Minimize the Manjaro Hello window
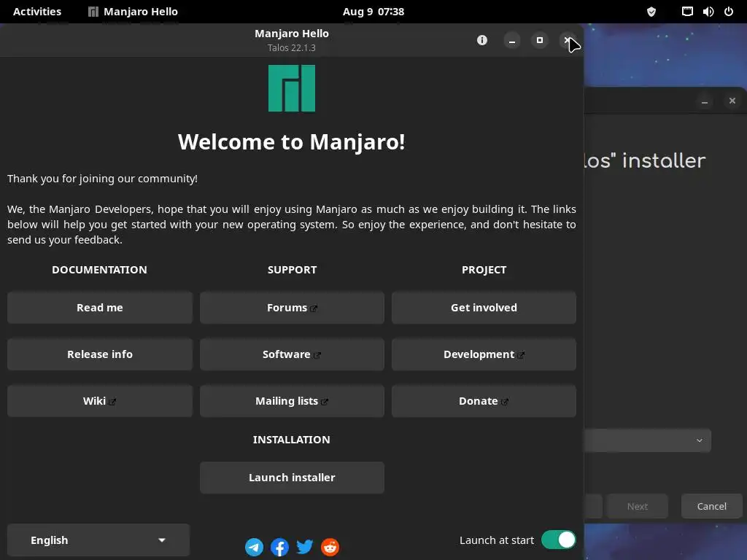This screenshot has width=747, height=560. [512, 41]
